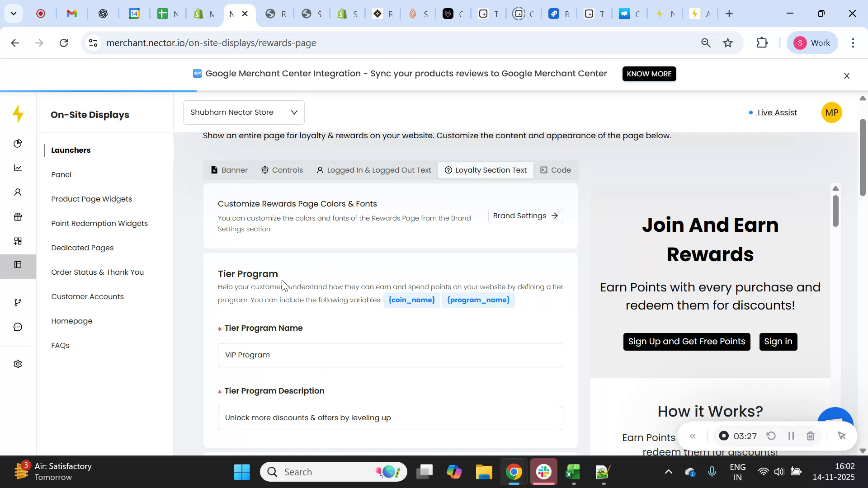The image size is (868, 488).
Task: Collapse the recording toolbar with double chevron
Action: point(693,436)
